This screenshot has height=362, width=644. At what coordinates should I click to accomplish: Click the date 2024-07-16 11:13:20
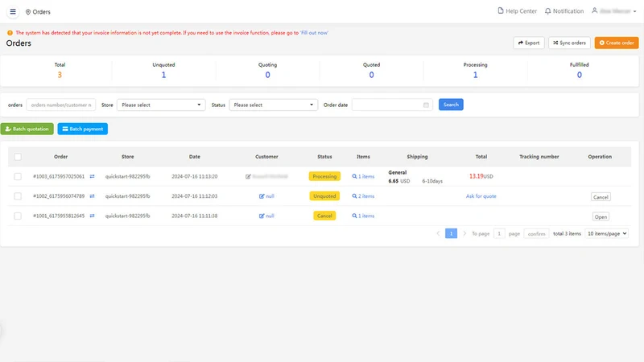pos(195,176)
